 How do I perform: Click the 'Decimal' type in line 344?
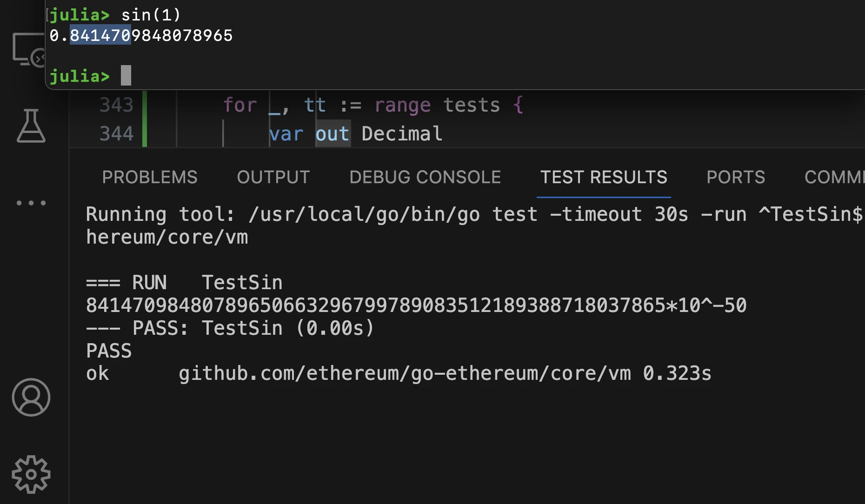(402, 134)
